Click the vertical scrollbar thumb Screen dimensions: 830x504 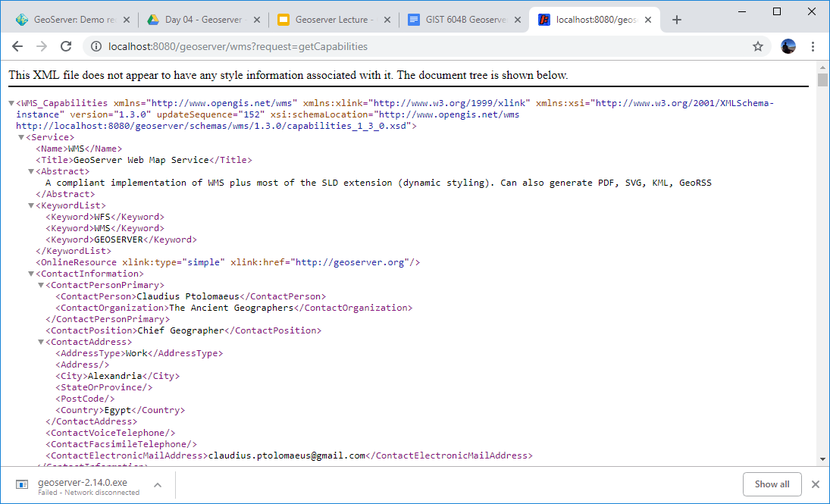(822, 80)
